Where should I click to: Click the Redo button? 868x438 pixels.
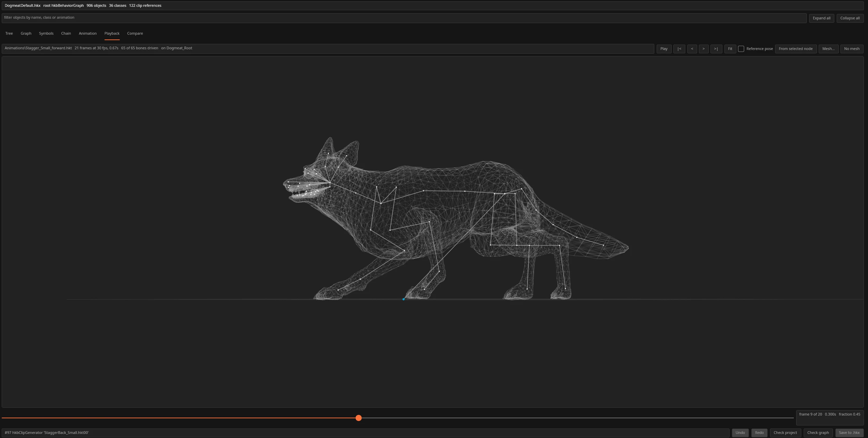(x=759, y=433)
